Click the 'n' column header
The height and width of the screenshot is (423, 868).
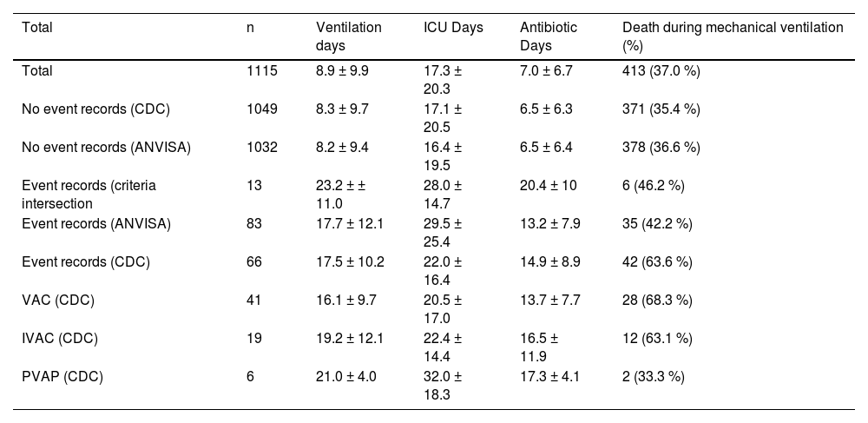click(251, 28)
